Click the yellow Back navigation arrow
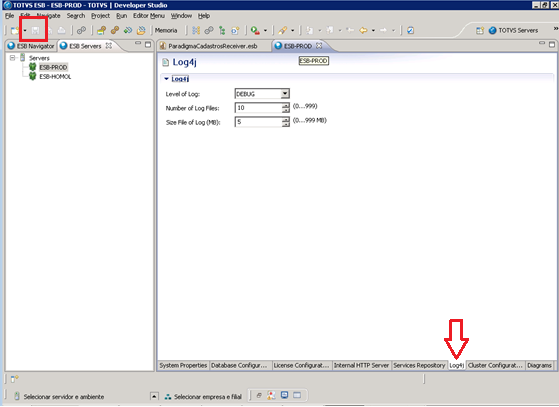Viewport: 559px width, 407px height. [363, 31]
